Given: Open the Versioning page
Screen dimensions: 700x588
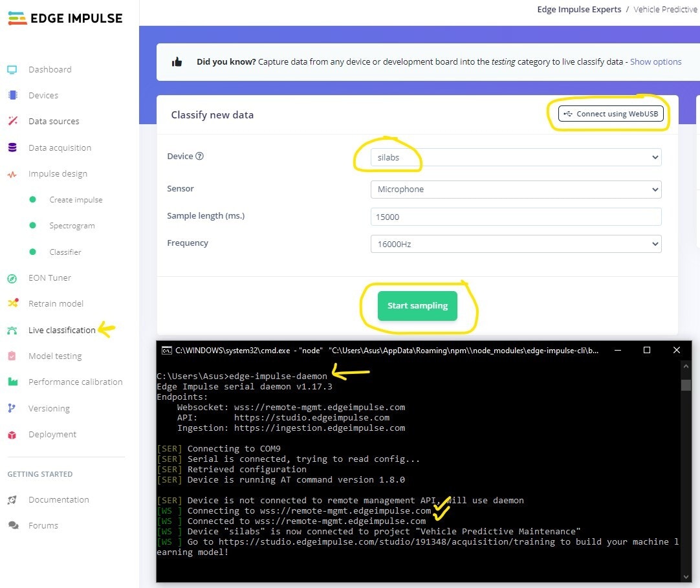Looking at the screenshot, I should point(49,409).
